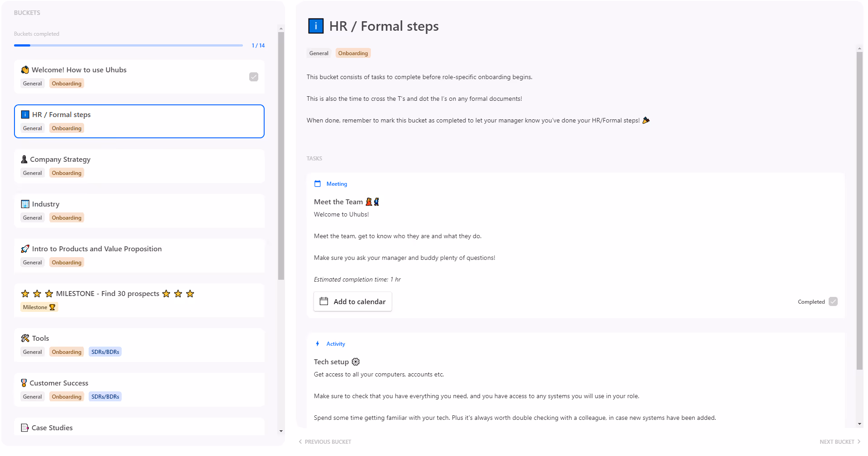
Task: Click the document icon of Case Studies bucket
Action: (25, 428)
